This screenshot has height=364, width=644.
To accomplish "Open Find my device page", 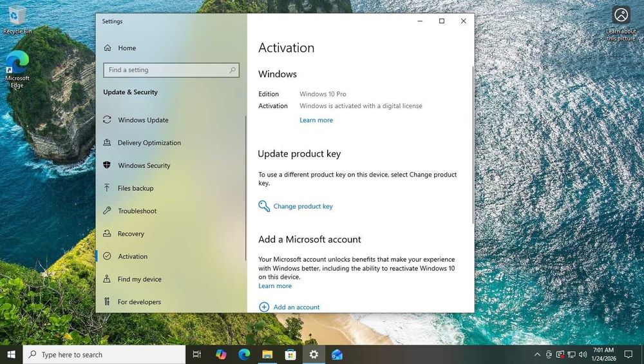I will 139,280.
